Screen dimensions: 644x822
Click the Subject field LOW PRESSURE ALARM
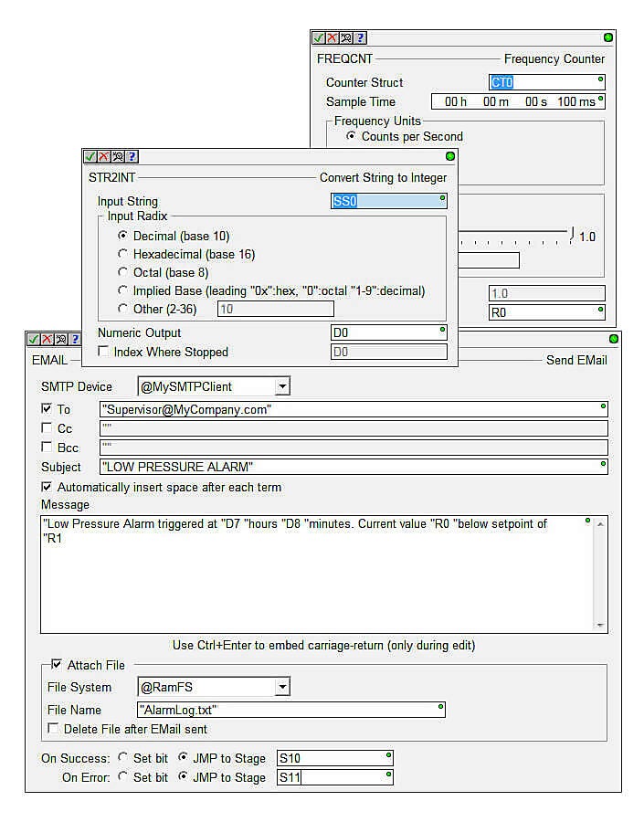(354, 467)
